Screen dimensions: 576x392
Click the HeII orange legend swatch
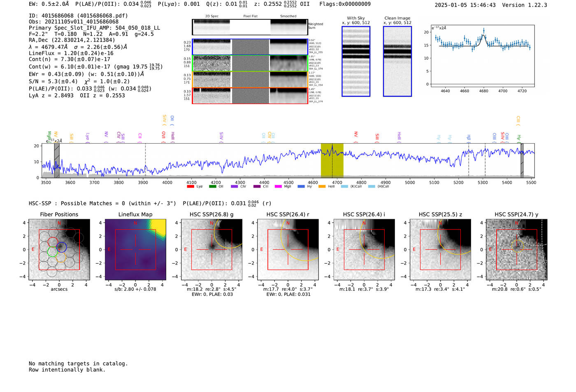click(x=322, y=186)
